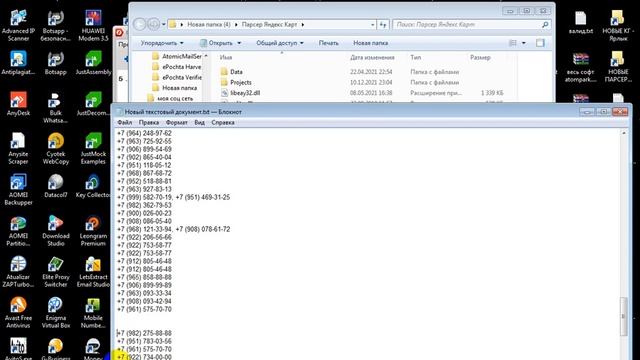Launch Cyotek WebCopy icon
640x360 pixels.
(56, 149)
